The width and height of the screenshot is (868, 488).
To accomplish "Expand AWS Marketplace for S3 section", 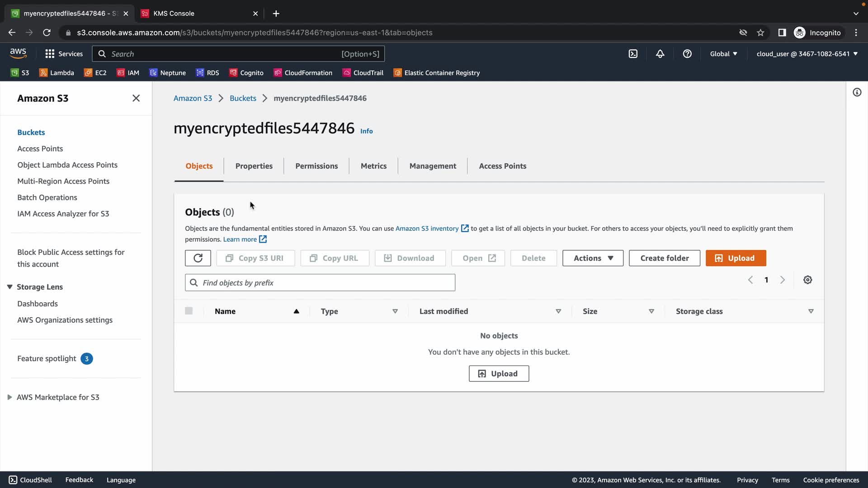I will tap(9, 397).
